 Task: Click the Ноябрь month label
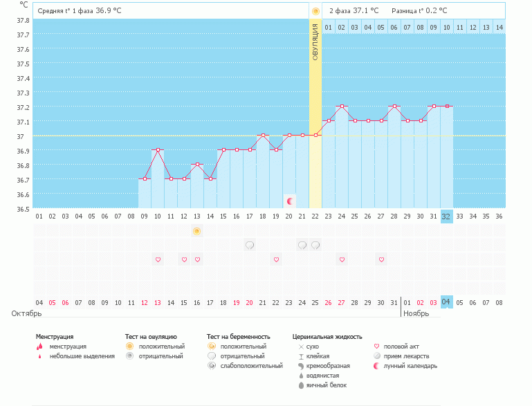point(415,313)
